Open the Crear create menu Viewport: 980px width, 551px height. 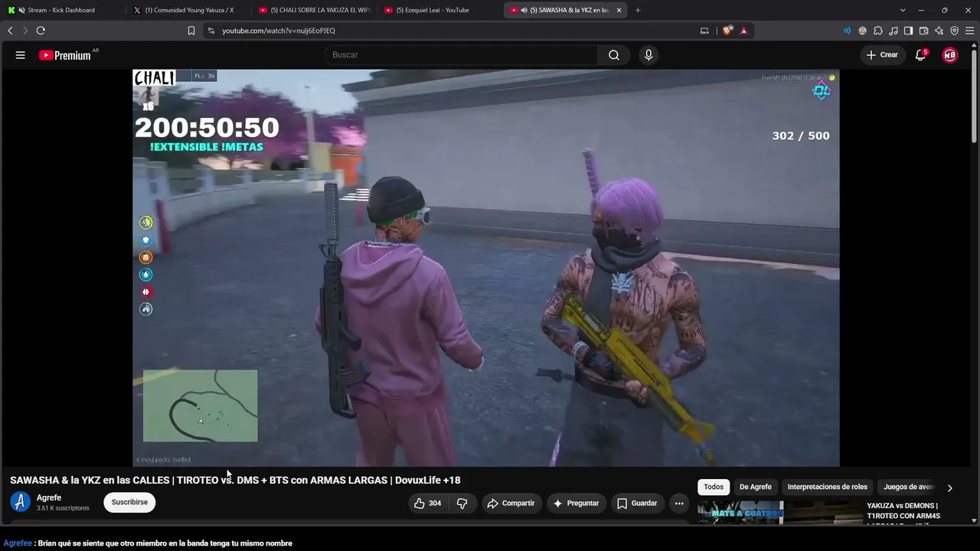pos(882,55)
